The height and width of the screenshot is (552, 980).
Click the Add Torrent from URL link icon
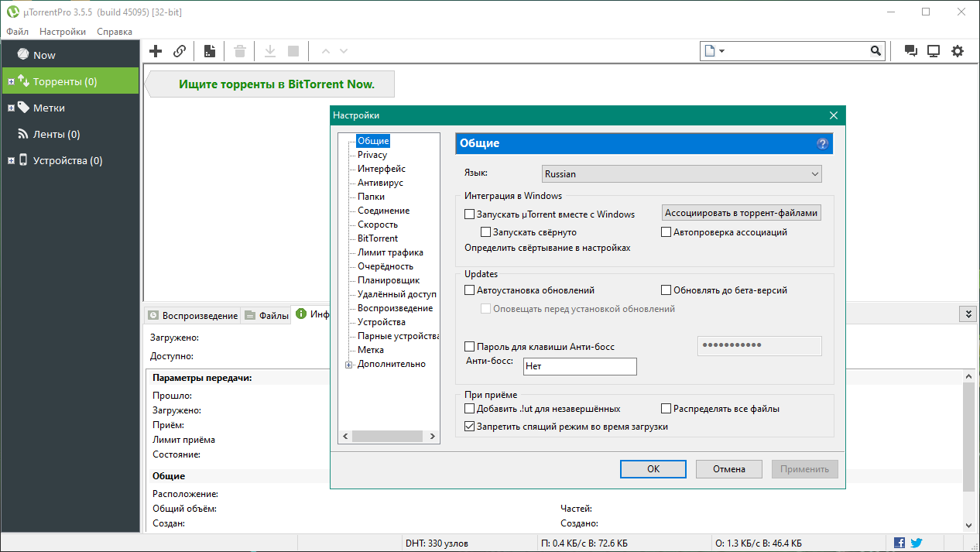(180, 51)
